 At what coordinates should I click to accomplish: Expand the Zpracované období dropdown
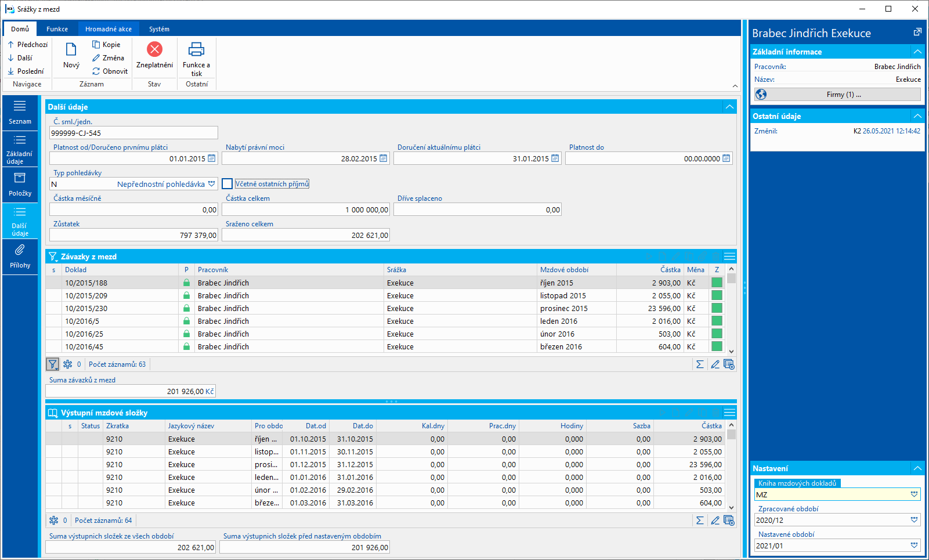click(x=914, y=521)
